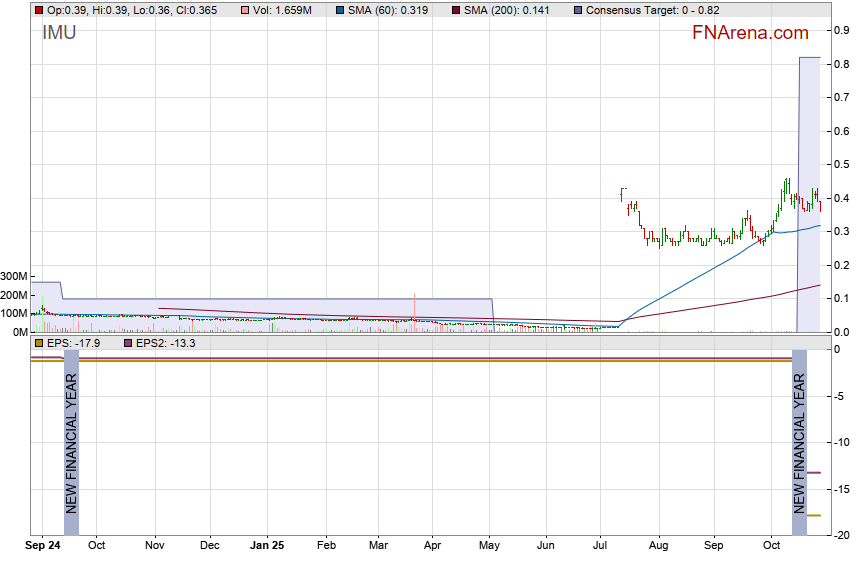Click the IMU ticker symbol label

click(59, 33)
